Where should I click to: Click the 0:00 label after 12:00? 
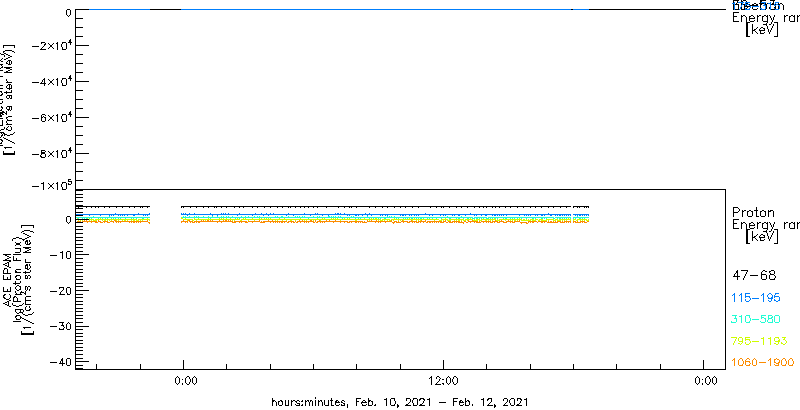point(707,381)
